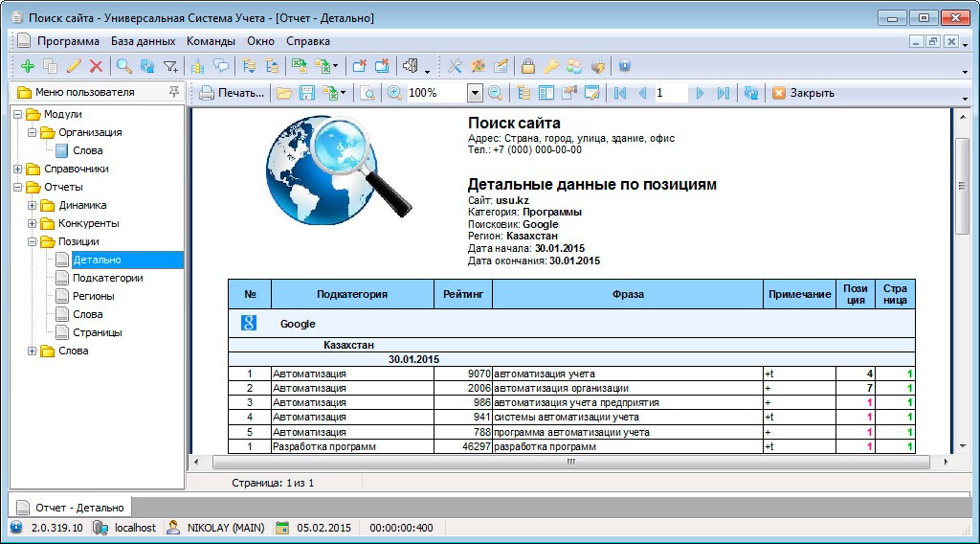Click the golden key password icon
Screen dimensions: 980x544
click(x=550, y=66)
